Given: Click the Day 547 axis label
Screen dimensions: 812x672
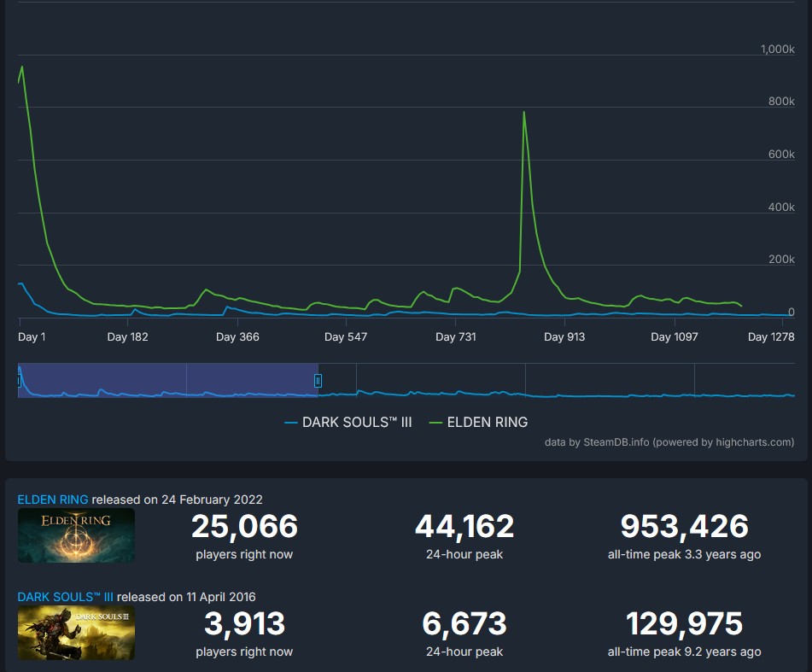Looking at the screenshot, I should 346,337.
